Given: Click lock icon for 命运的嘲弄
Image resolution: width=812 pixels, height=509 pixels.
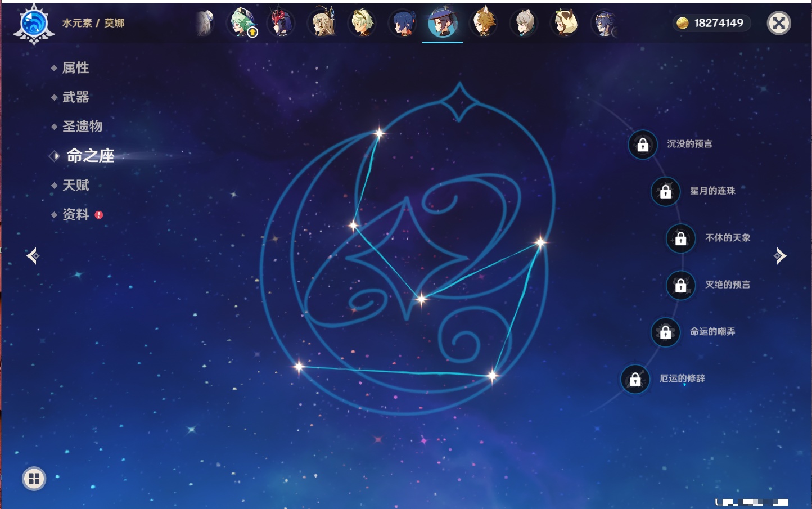Looking at the screenshot, I should coord(665,332).
